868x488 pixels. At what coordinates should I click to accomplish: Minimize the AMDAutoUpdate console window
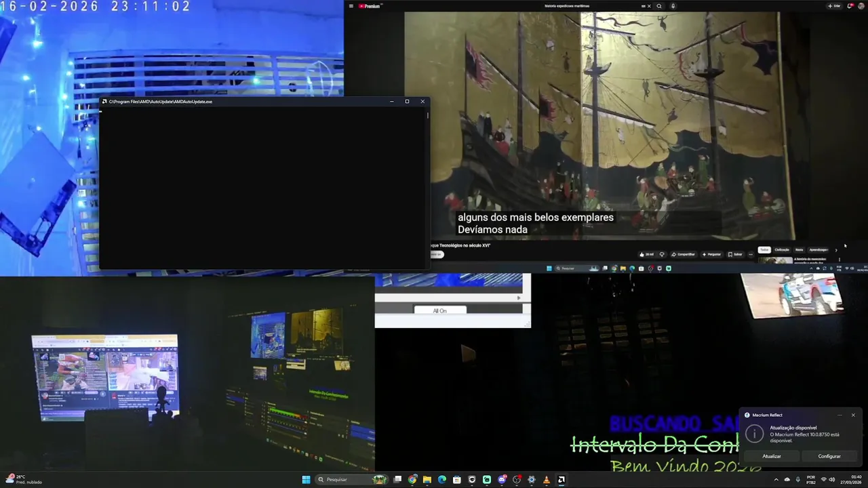[392, 102]
